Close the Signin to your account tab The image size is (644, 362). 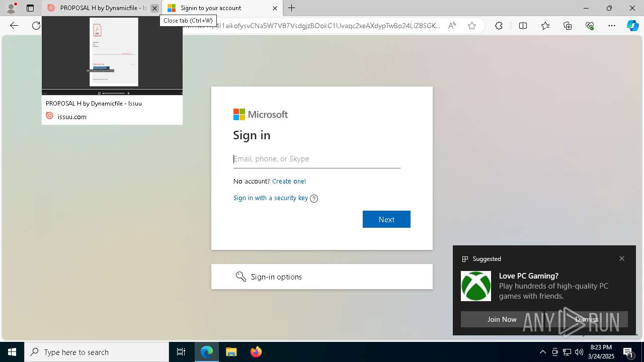(275, 8)
